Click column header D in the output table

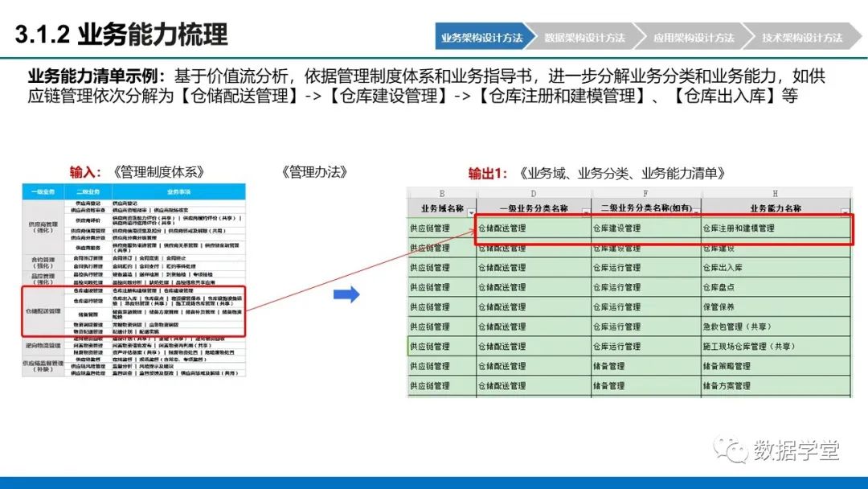pos(532,191)
